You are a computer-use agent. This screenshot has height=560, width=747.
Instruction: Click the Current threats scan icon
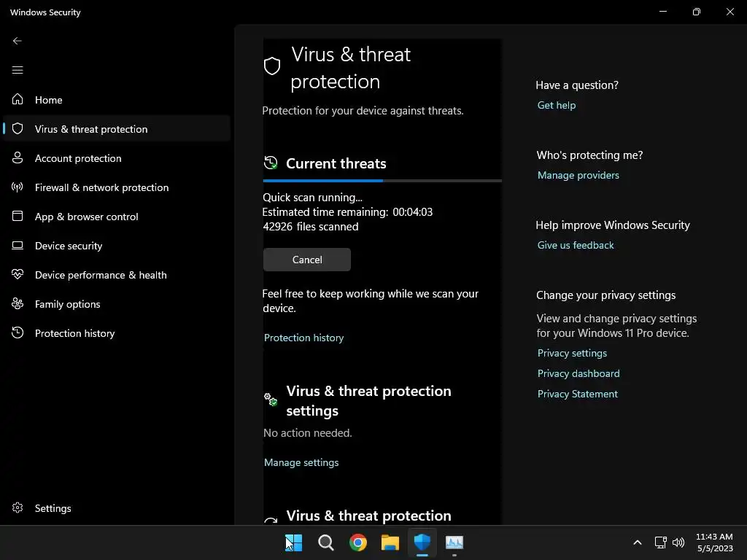pyautogui.click(x=271, y=163)
